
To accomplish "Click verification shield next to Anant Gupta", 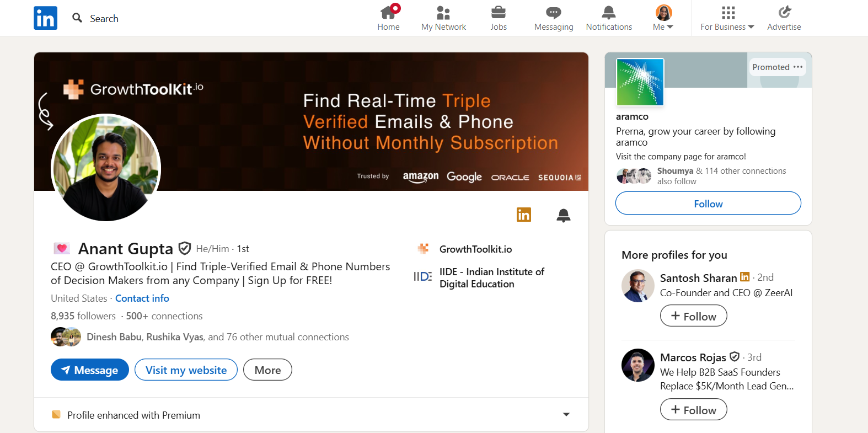I will (185, 248).
